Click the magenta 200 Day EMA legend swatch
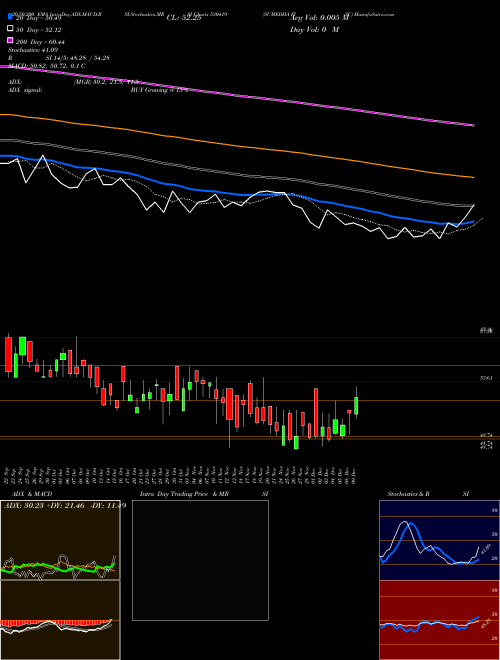 (11, 41)
